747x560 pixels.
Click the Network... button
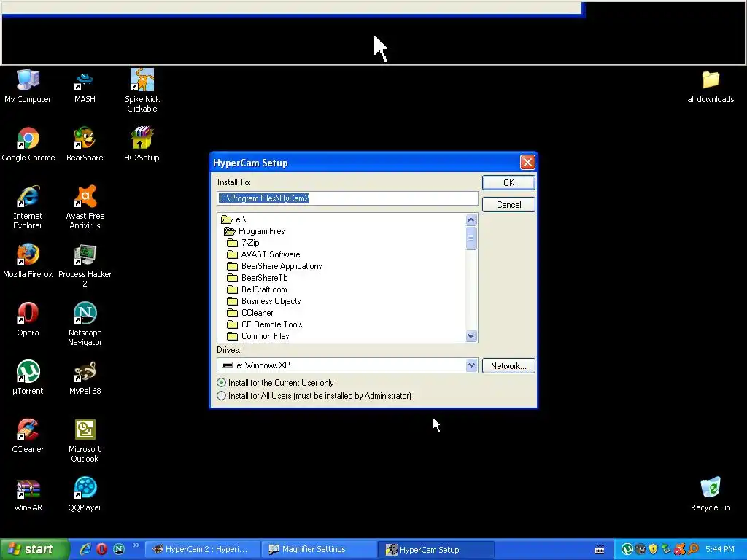[508, 366]
